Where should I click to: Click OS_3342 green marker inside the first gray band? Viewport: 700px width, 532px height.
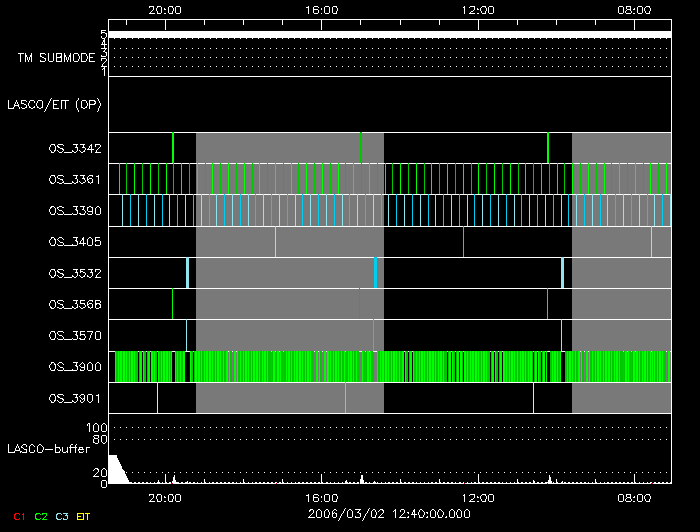coord(361,148)
